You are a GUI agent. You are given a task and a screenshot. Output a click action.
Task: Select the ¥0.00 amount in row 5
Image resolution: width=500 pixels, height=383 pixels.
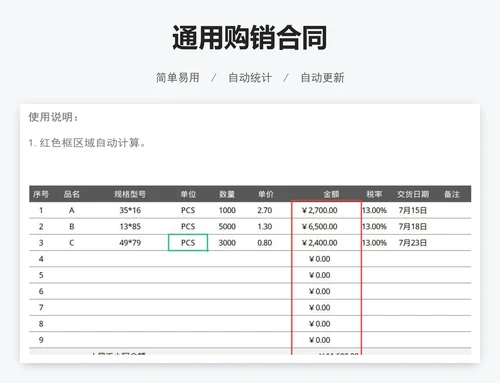pyautogui.click(x=319, y=275)
